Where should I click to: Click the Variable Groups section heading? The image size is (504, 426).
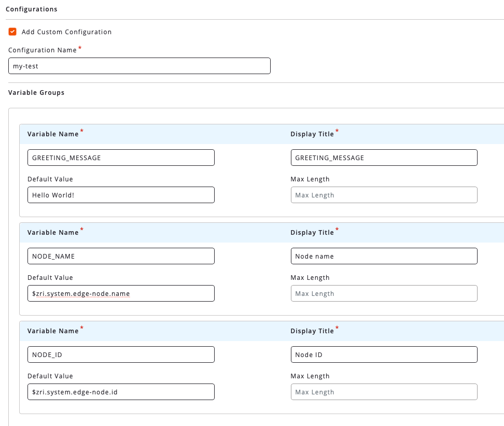pyautogui.click(x=36, y=93)
